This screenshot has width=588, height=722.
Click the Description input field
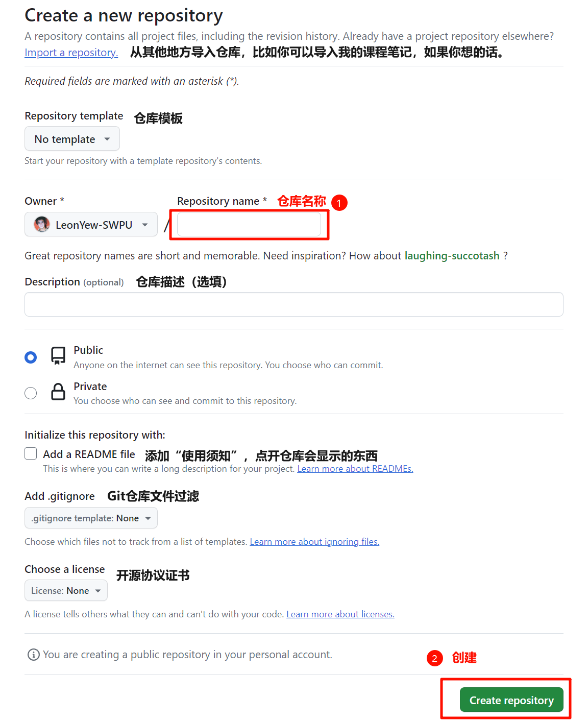[x=294, y=304]
